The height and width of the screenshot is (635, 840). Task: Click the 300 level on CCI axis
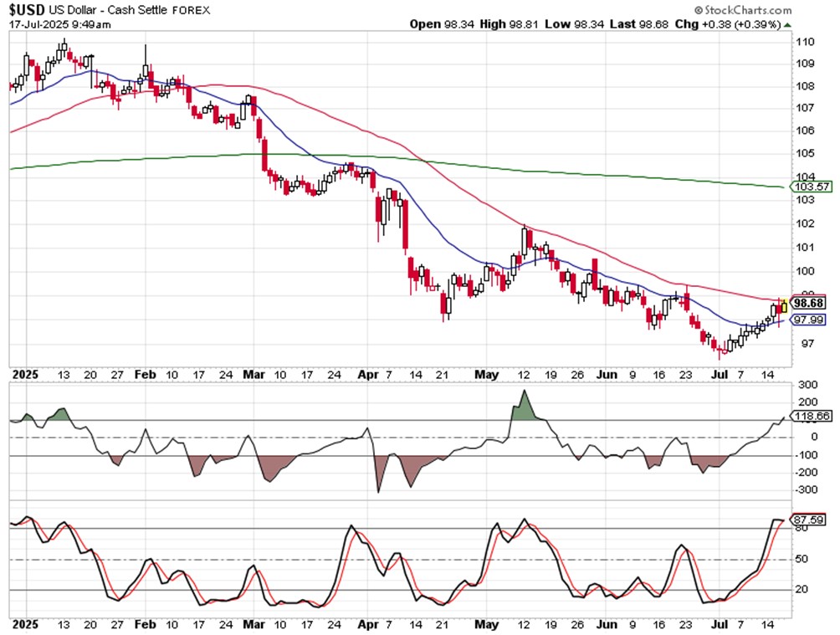[x=807, y=385]
